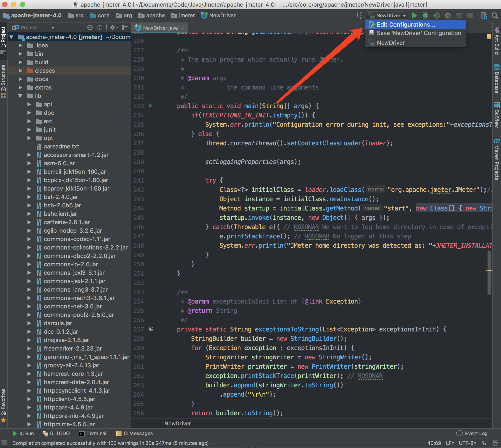Screen dimensions: 501x448
Task: Hide the Project panel with the hide icon
Action: tap(125, 27)
